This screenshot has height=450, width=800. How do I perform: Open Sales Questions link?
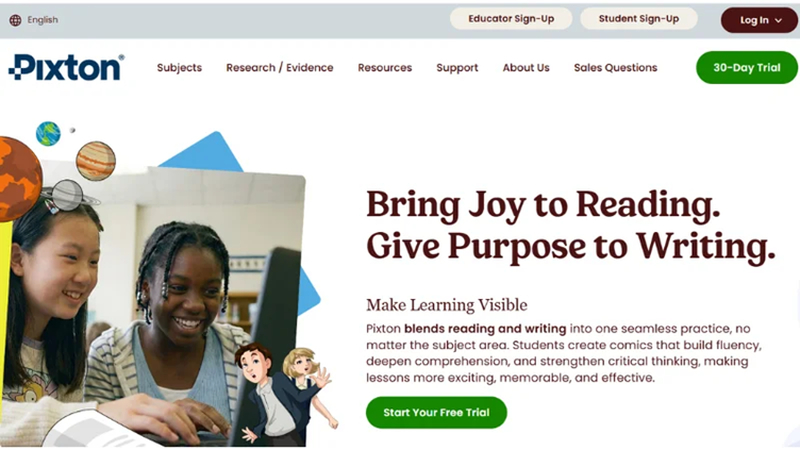coord(615,67)
